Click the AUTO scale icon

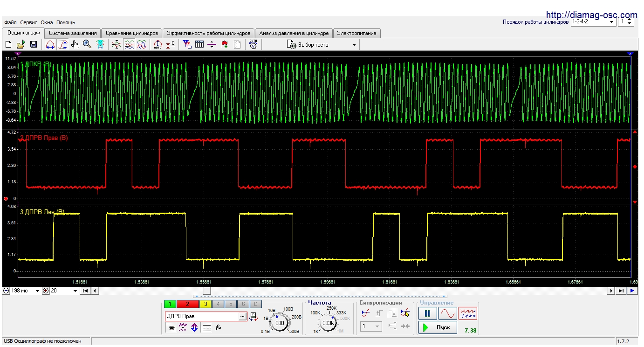(158, 45)
